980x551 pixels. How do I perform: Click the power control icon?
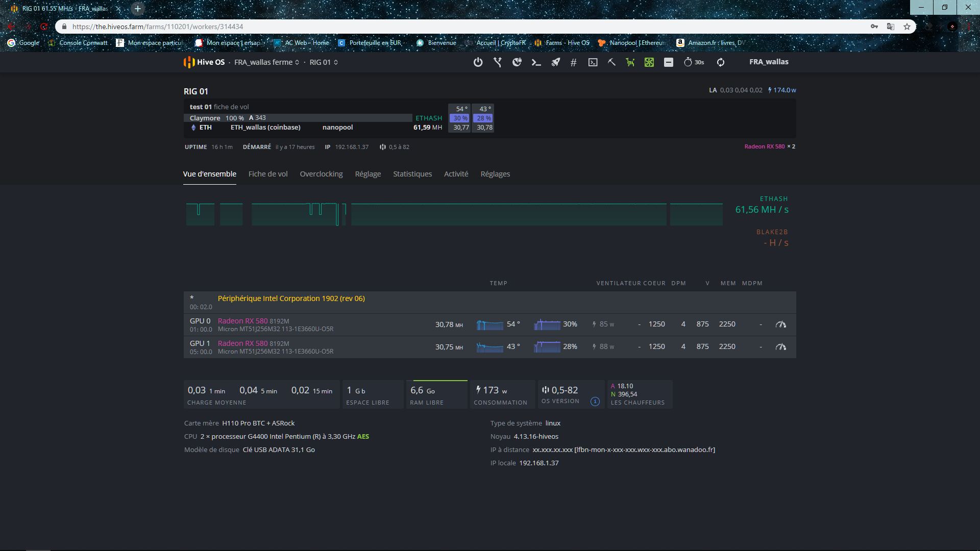(478, 62)
